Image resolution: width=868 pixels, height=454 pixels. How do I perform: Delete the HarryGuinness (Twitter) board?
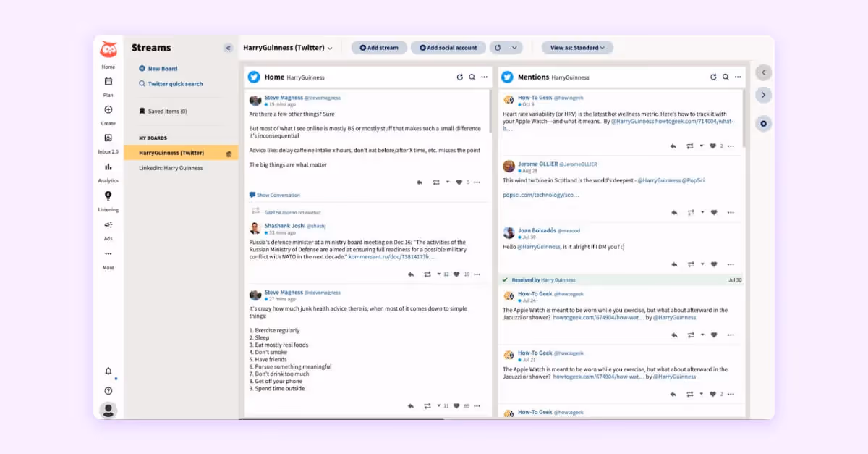tap(229, 154)
